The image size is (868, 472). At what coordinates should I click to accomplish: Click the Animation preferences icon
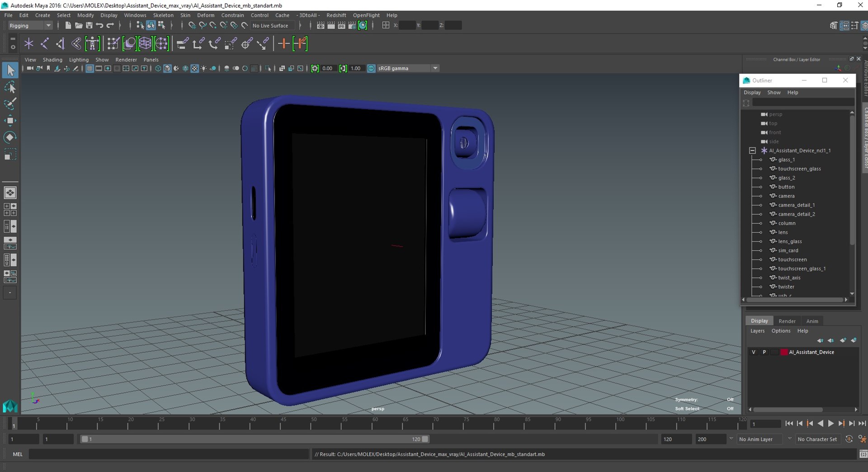[x=862, y=439]
